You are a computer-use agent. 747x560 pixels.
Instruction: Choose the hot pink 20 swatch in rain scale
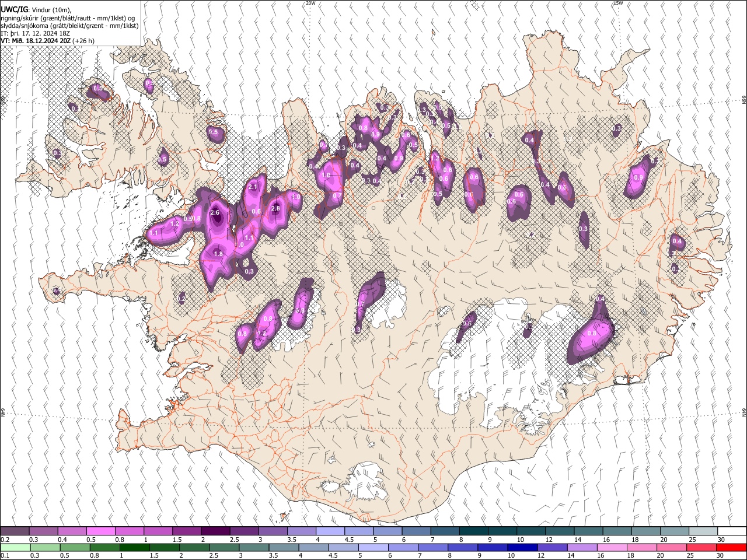(671, 548)
